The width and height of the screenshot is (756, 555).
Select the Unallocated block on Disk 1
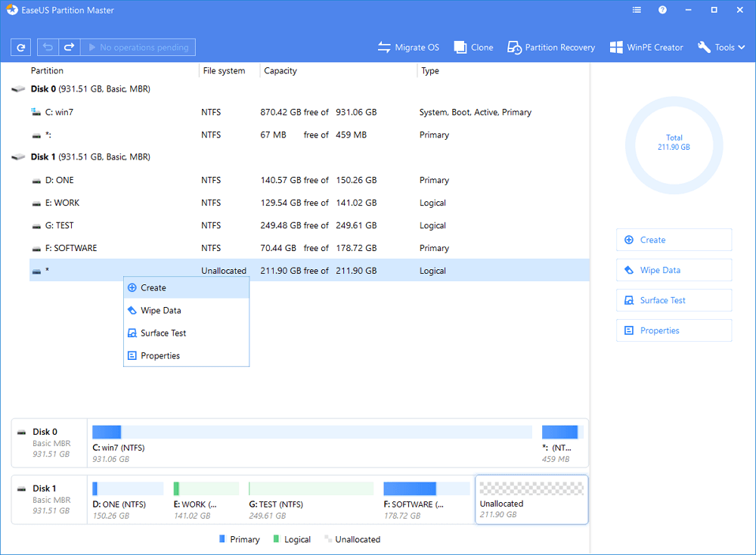pos(531,499)
